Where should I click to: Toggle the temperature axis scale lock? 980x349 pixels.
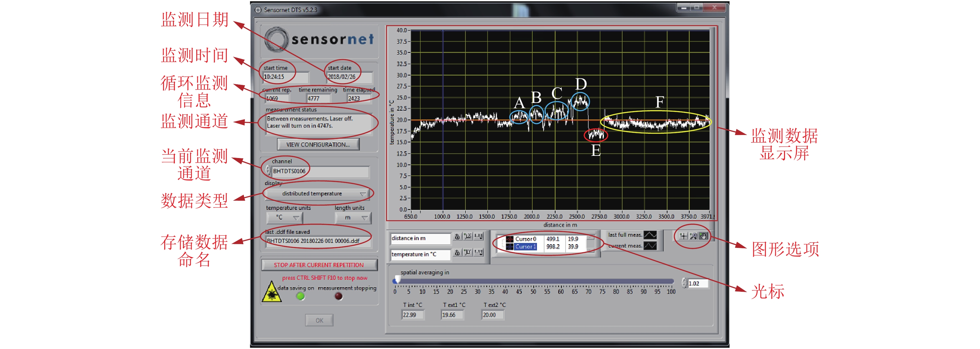(x=457, y=253)
